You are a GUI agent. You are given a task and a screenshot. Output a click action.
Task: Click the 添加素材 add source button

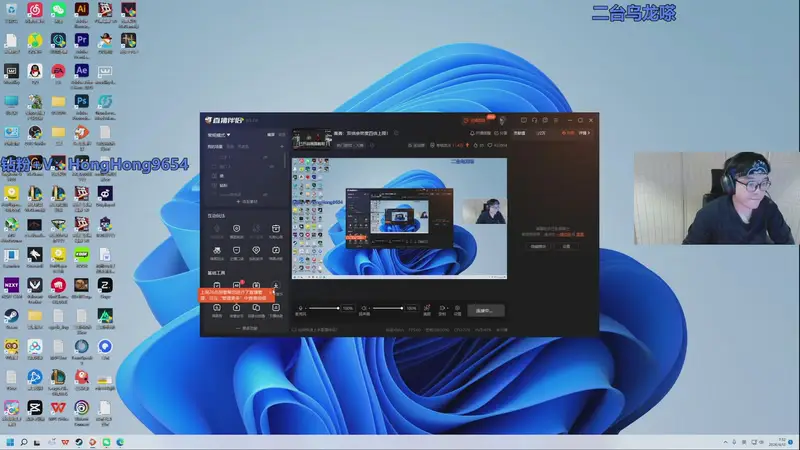pos(246,201)
